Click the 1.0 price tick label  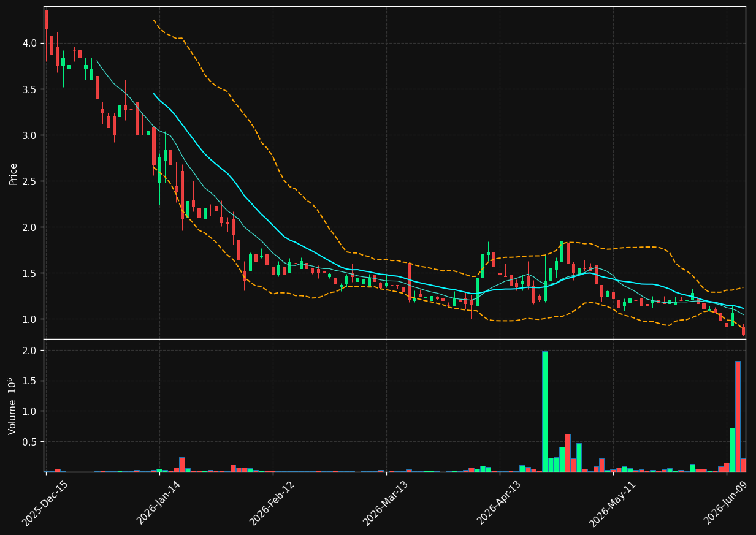tap(30, 319)
